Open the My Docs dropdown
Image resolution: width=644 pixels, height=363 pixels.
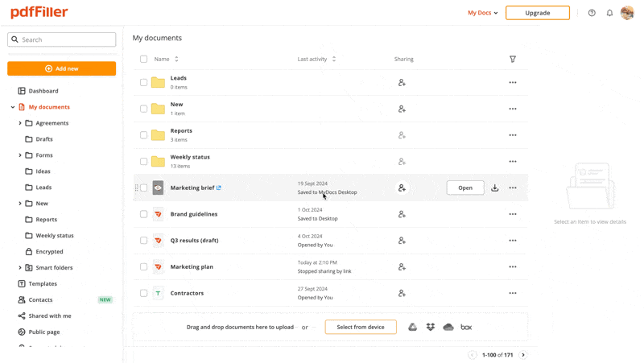[x=483, y=13]
